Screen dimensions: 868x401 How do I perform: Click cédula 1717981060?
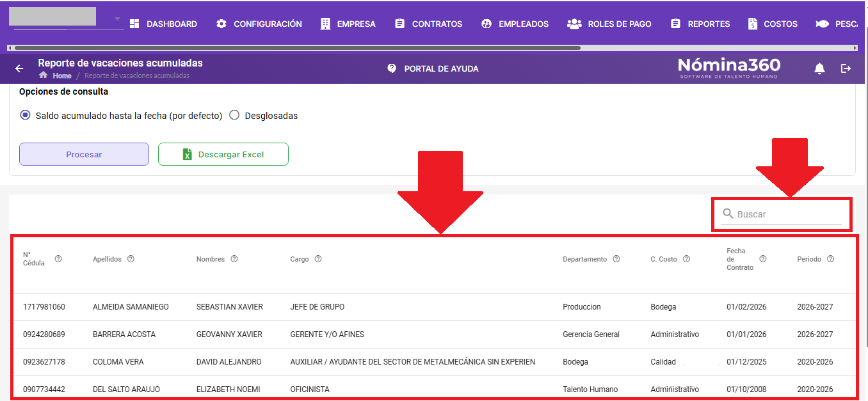(44, 307)
